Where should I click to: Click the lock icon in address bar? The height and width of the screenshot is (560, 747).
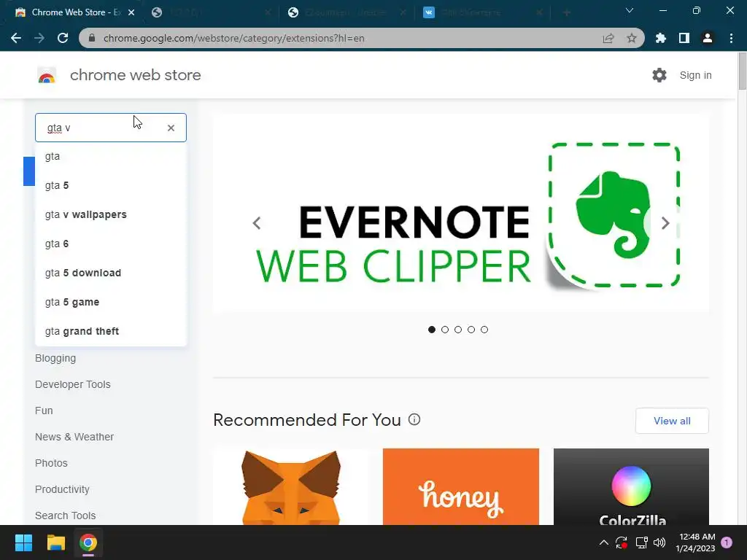pyautogui.click(x=92, y=38)
